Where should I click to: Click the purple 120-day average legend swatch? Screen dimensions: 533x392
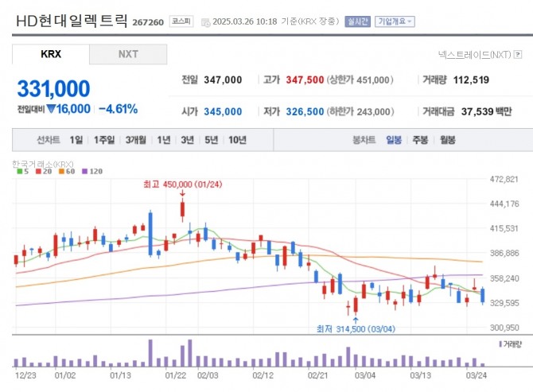[84, 171]
